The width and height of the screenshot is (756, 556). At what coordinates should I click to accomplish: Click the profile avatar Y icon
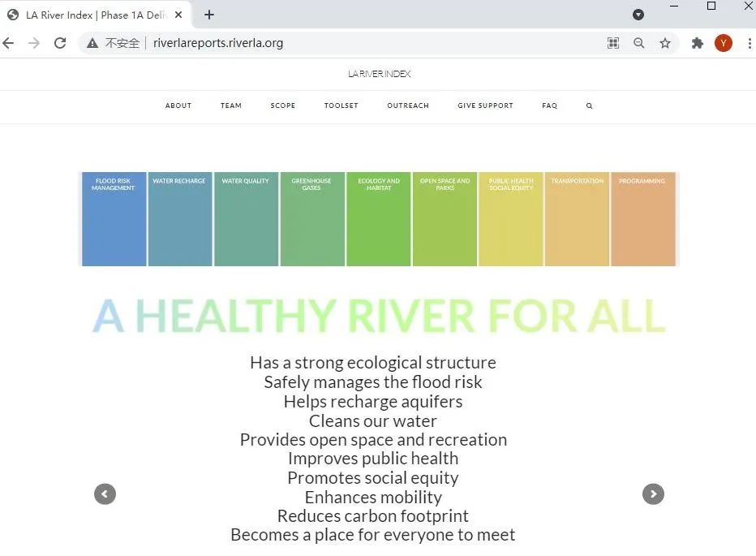[x=723, y=43]
